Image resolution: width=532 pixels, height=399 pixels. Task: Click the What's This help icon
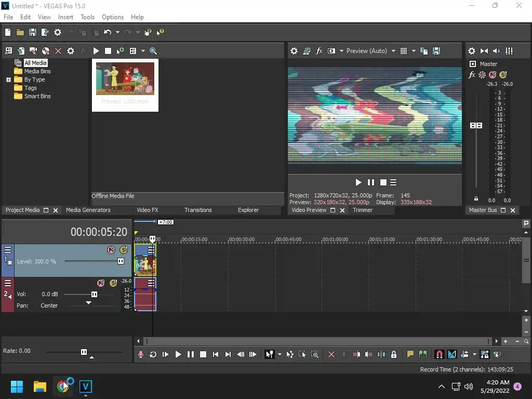[x=160, y=32]
